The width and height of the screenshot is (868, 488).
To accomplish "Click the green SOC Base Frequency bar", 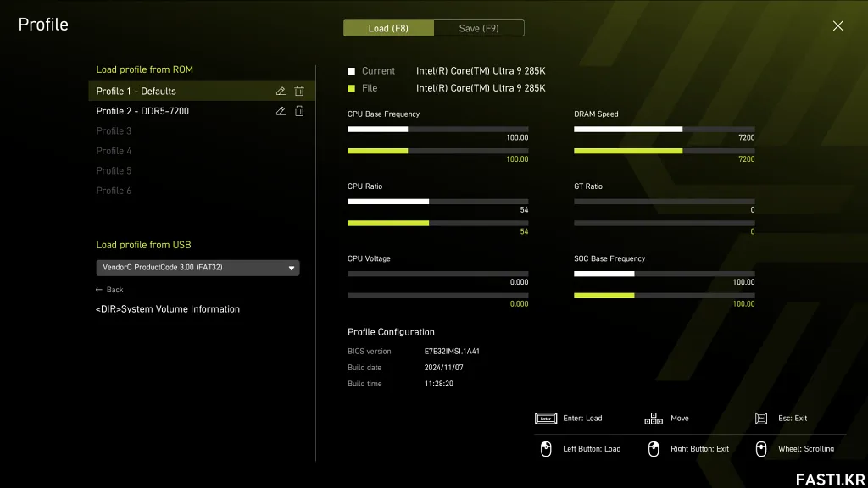I will pos(604,296).
